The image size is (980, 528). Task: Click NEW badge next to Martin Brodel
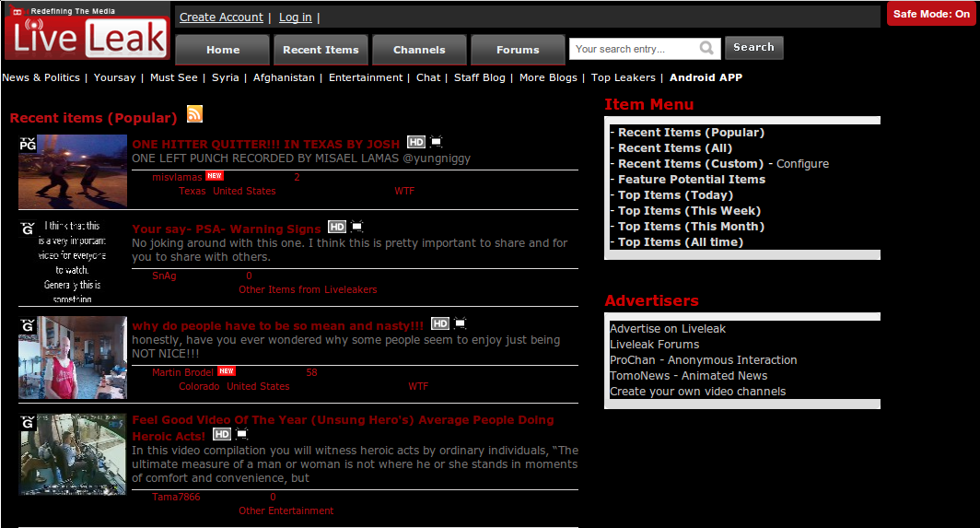click(x=227, y=371)
